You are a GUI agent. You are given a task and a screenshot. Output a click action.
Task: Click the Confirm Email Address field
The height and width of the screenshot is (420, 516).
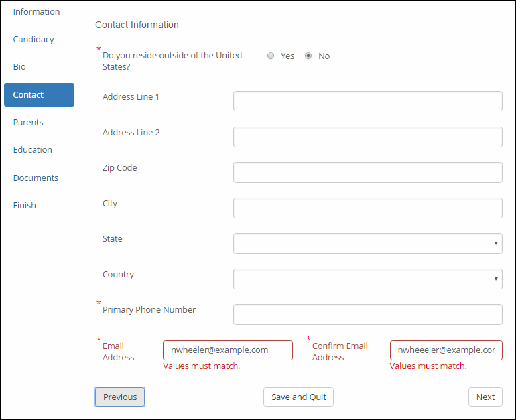[x=446, y=350]
